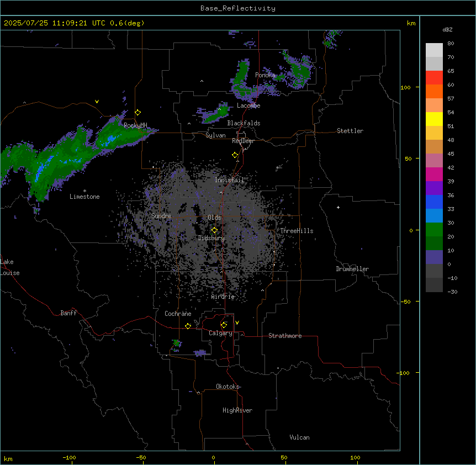
Task: Click the Lacombe city label
Action: pyautogui.click(x=248, y=105)
